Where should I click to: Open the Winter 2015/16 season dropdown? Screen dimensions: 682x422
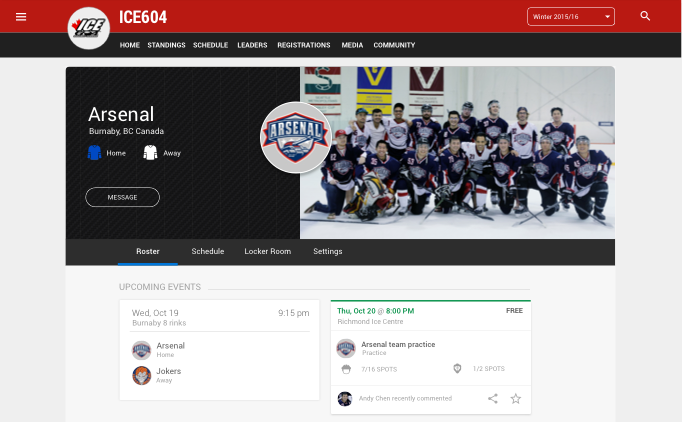coord(571,17)
